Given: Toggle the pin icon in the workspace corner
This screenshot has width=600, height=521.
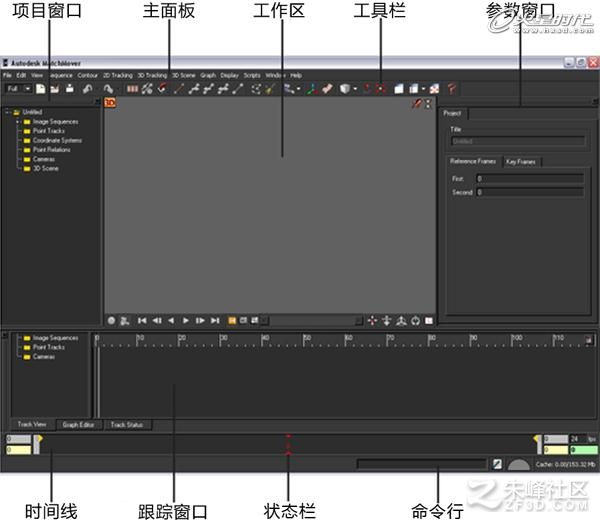Looking at the screenshot, I should pos(416,103).
